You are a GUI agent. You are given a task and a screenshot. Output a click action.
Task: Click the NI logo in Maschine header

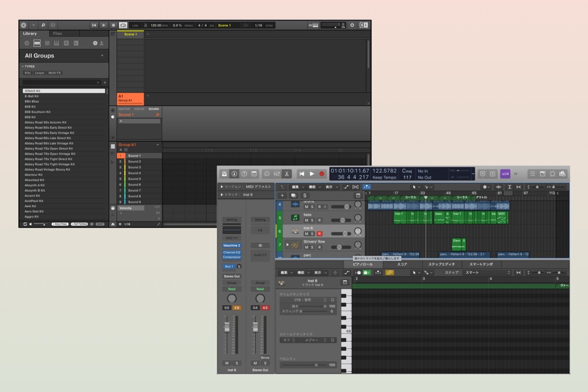pos(363,25)
